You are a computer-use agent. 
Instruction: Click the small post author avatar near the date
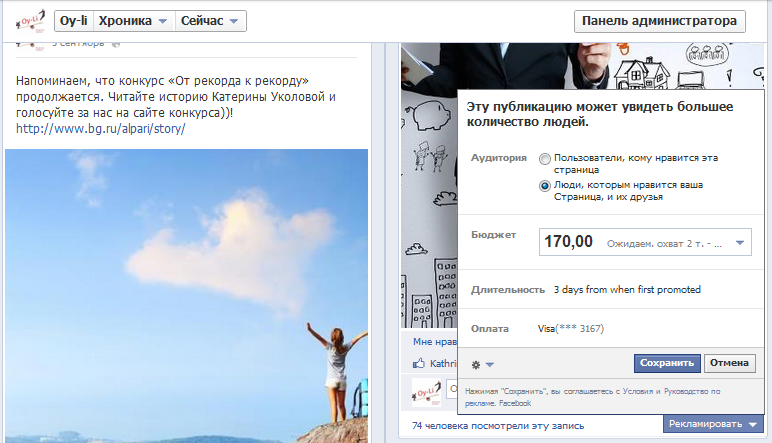[x=31, y=46]
